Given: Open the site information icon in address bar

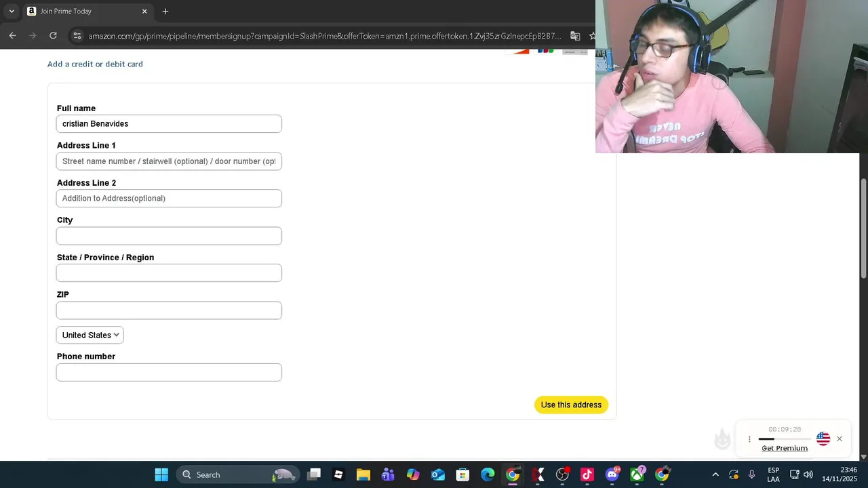Looking at the screenshot, I should (77, 35).
